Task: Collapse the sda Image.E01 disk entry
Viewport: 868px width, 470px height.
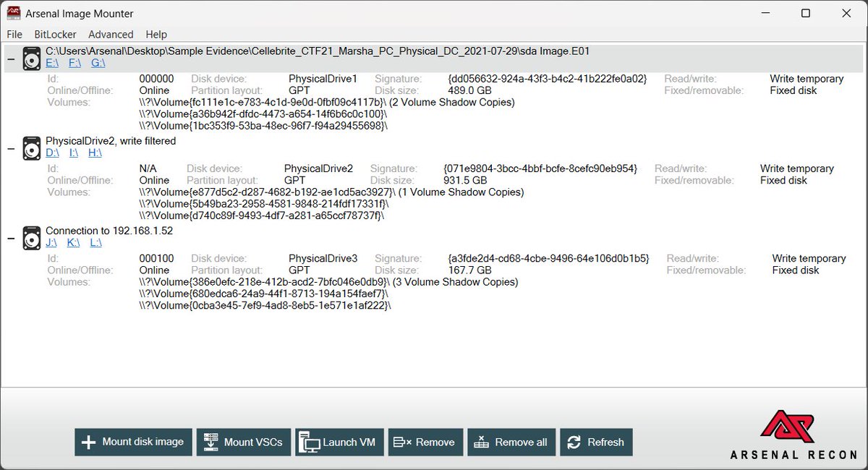Action: [11, 59]
